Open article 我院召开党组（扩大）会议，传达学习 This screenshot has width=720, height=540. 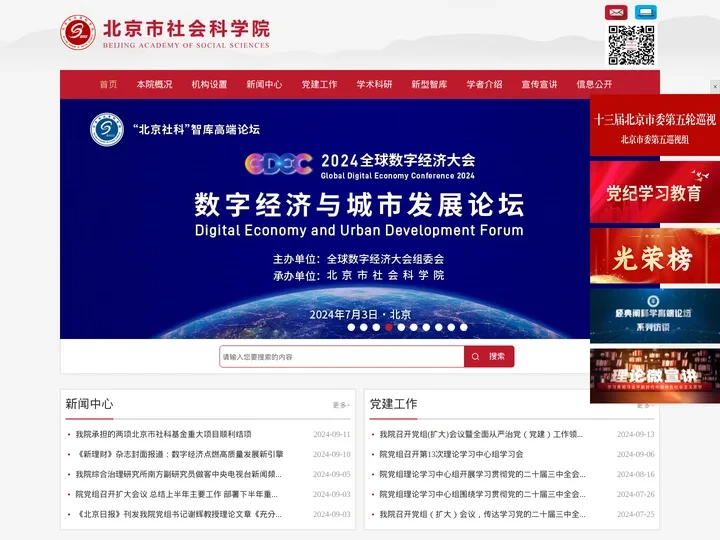[x=482, y=514]
